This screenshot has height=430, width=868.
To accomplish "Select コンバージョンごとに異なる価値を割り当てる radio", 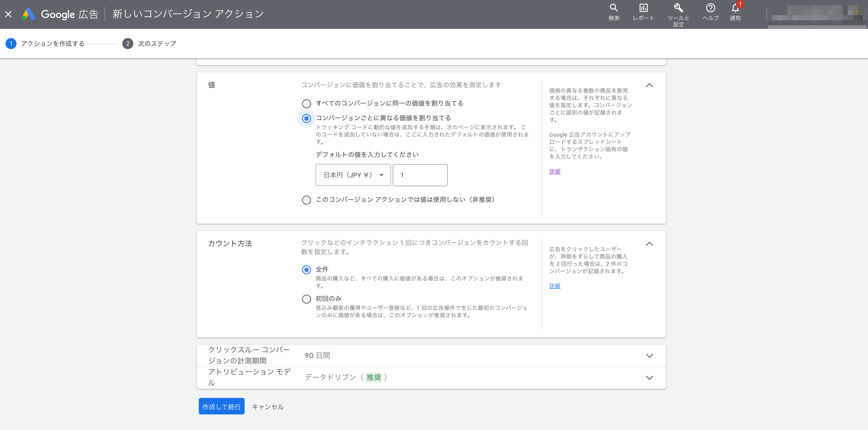I will (x=306, y=118).
